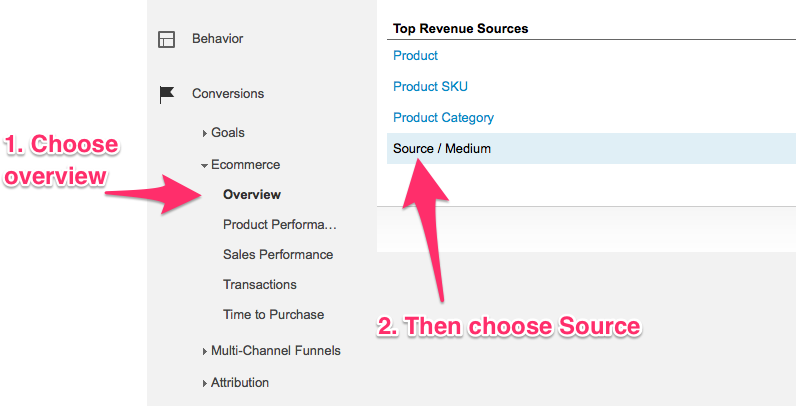
Task: Open the Transactions report
Action: [x=260, y=284]
